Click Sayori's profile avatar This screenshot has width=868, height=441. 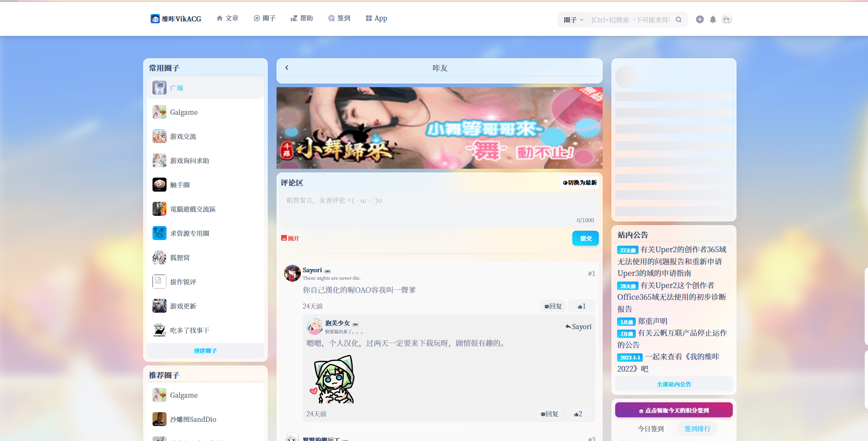point(292,273)
